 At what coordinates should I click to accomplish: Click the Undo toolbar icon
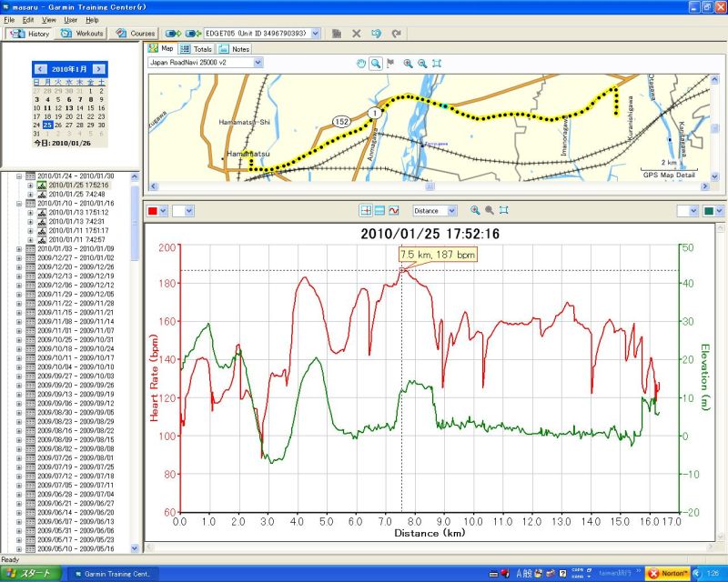point(376,34)
